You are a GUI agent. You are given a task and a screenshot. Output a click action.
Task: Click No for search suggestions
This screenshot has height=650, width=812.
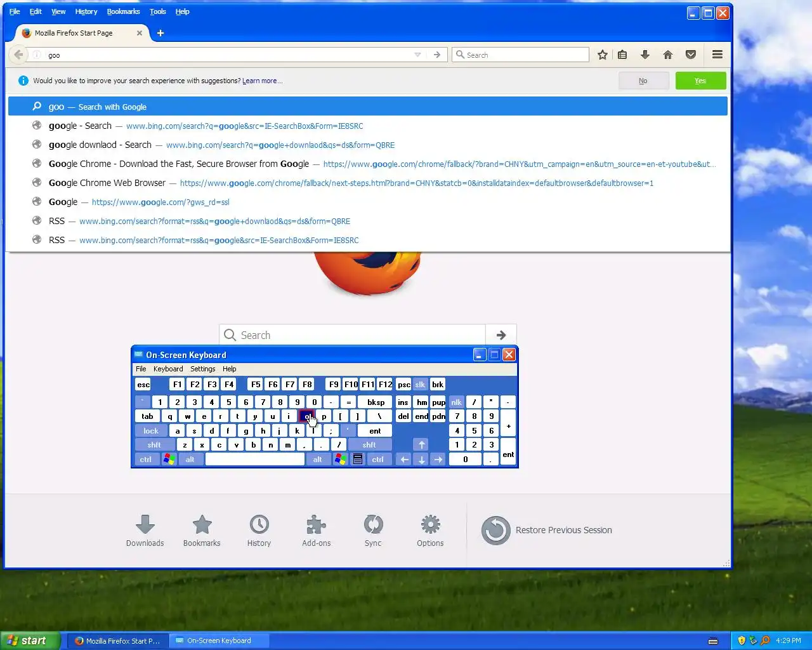(x=643, y=81)
